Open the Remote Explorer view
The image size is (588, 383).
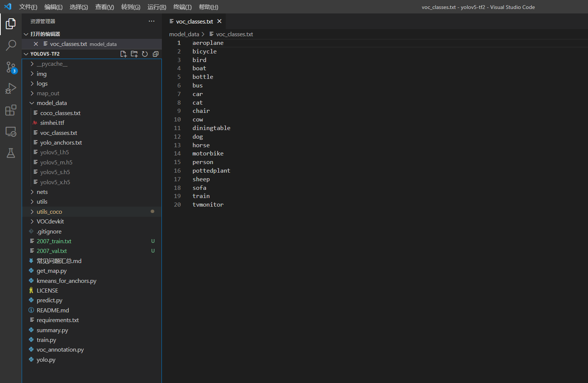11,132
